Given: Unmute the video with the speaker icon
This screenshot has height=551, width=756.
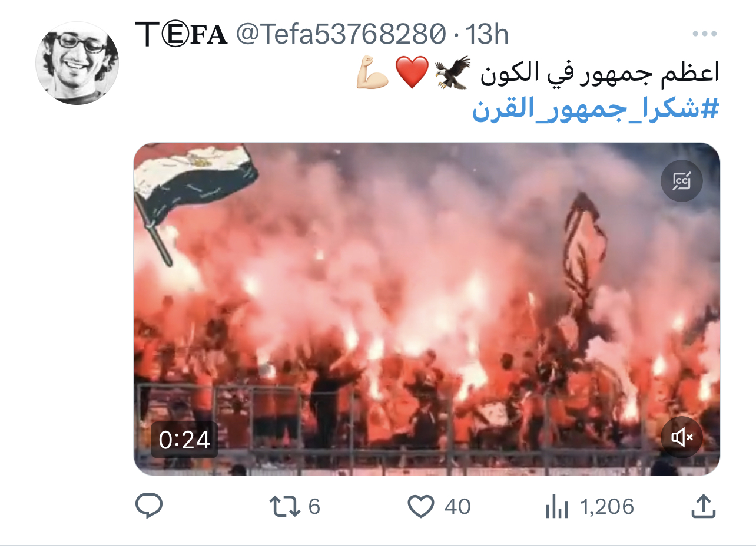Looking at the screenshot, I should click(x=682, y=437).
